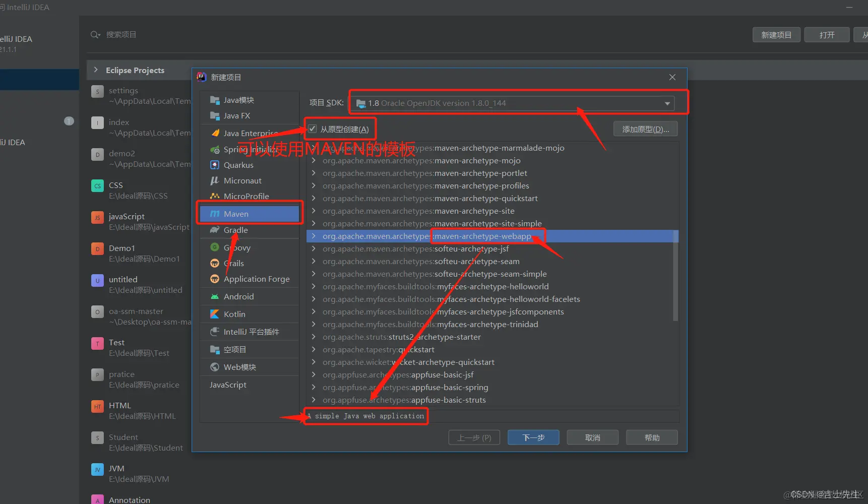Expand maven-archetype-webapp archetype node
This screenshot has height=504, width=868.
[314, 236]
